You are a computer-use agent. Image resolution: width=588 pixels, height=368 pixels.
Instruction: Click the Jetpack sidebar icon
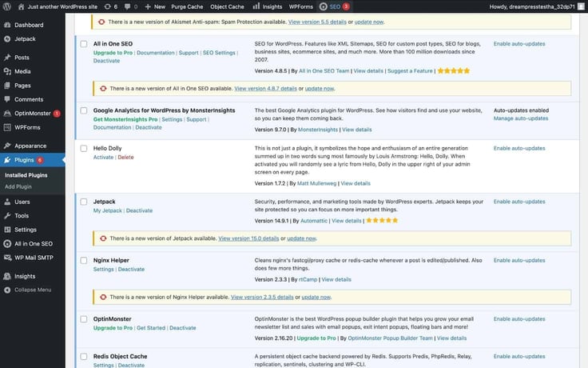tap(7, 38)
